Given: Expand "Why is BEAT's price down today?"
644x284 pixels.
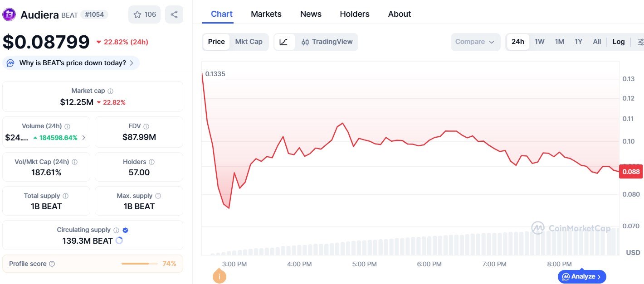Looking at the screenshot, I should pos(71,63).
